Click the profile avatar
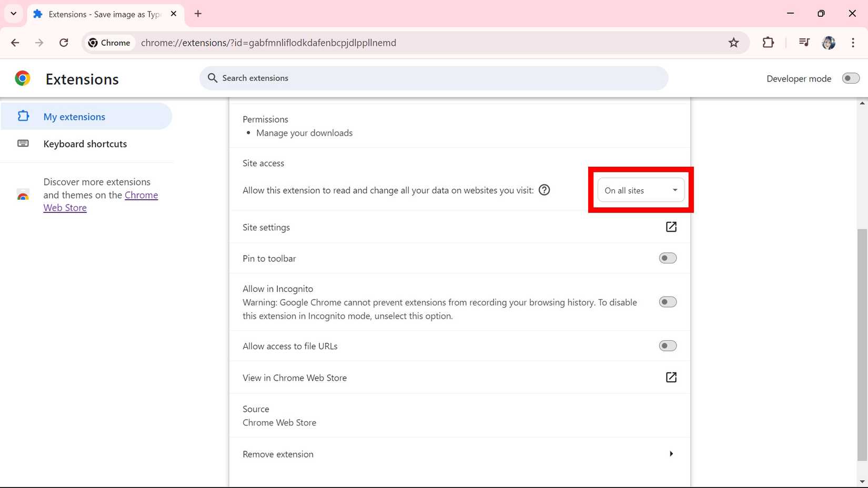The image size is (868, 488). coord(829,43)
